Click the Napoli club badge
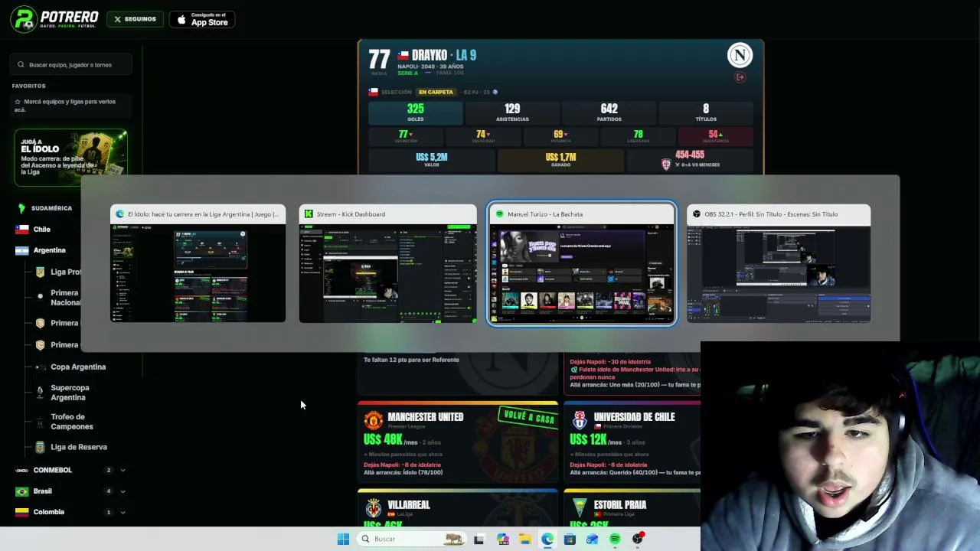 (x=740, y=55)
